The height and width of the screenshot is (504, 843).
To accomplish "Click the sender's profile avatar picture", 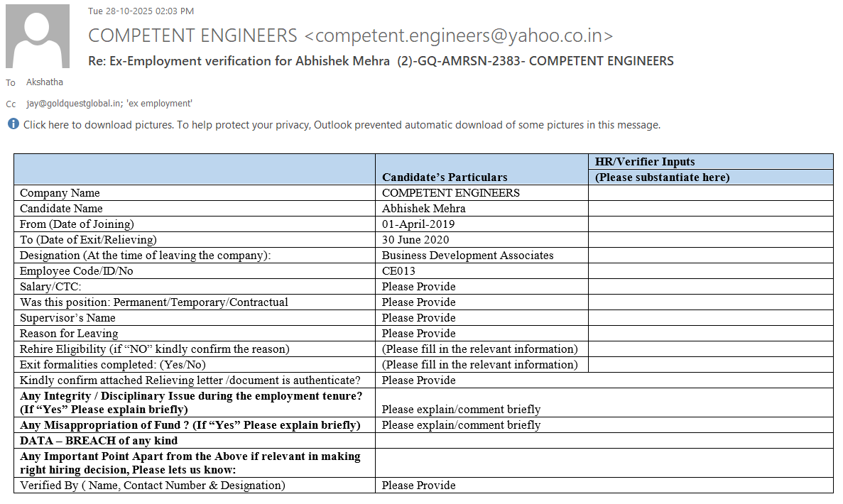I will (38, 36).
